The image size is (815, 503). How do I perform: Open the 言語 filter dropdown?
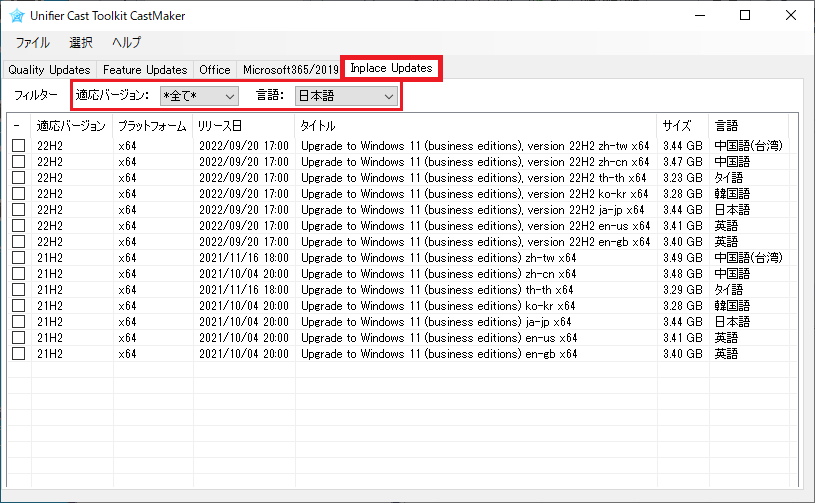[x=346, y=96]
